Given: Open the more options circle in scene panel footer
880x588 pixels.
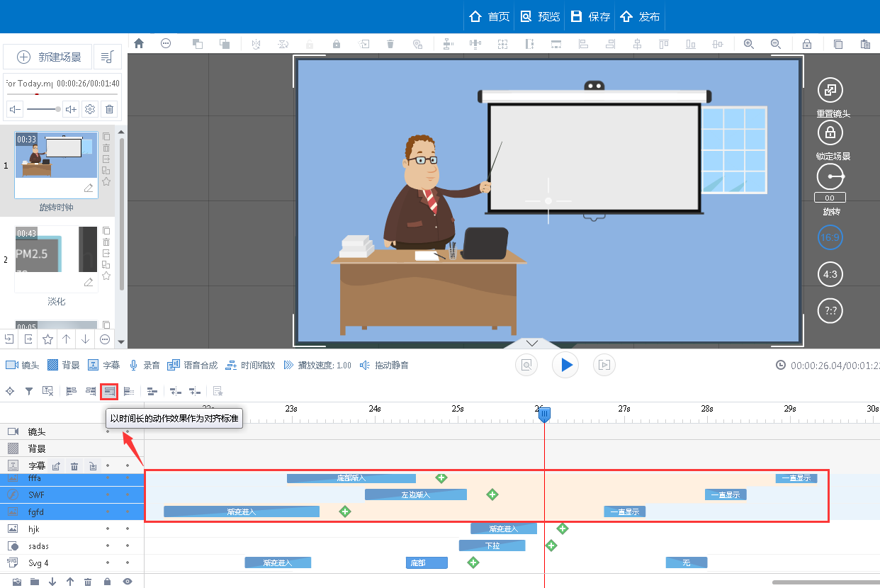Looking at the screenshot, I should click(105, 339).
